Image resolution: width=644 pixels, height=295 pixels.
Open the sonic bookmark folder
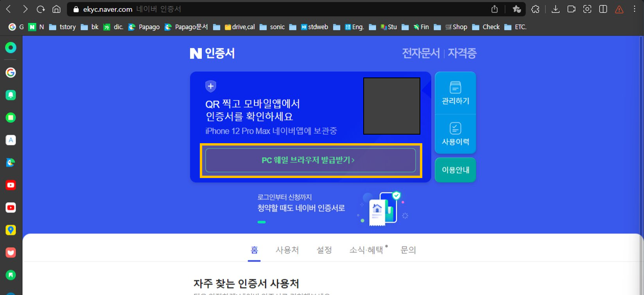(272, 27)
